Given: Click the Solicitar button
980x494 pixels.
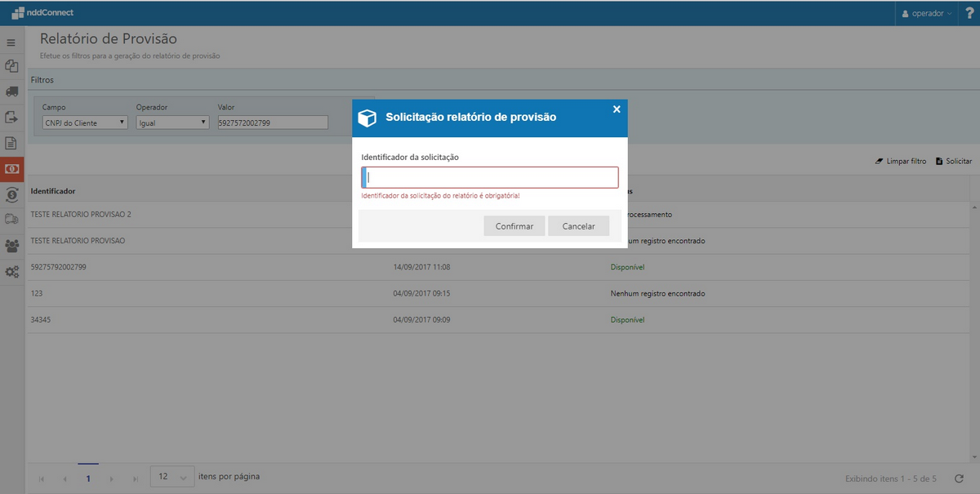Looking at the screenshot, I should [954, 162].
